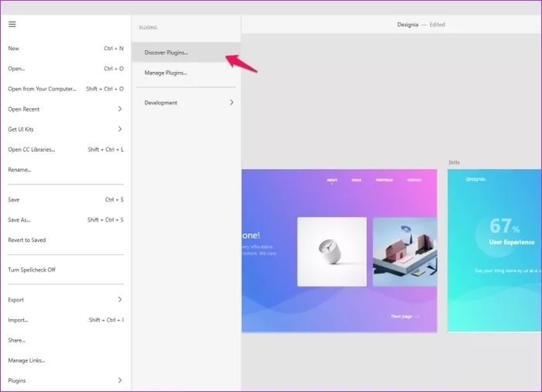The height and width of the screenshot is (392, 542).
Task: Expand the Export submenu
Action: coord(119,300)
